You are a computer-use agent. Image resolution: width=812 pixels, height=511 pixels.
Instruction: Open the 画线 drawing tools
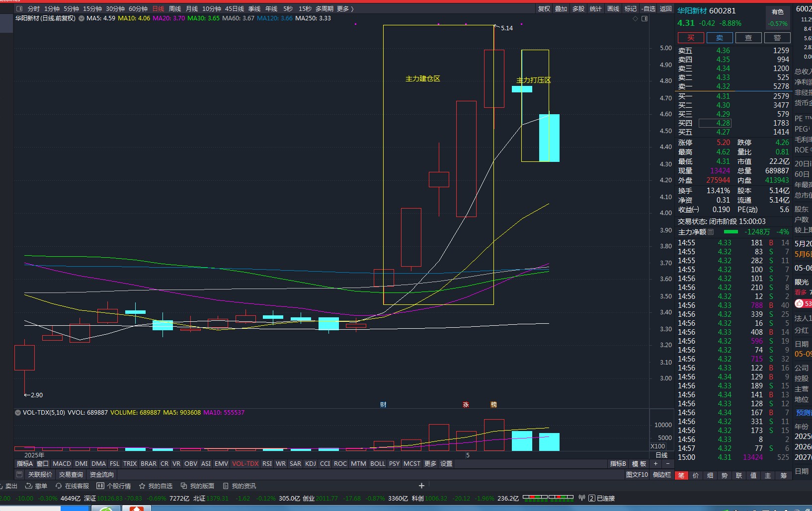pos(614,9)
